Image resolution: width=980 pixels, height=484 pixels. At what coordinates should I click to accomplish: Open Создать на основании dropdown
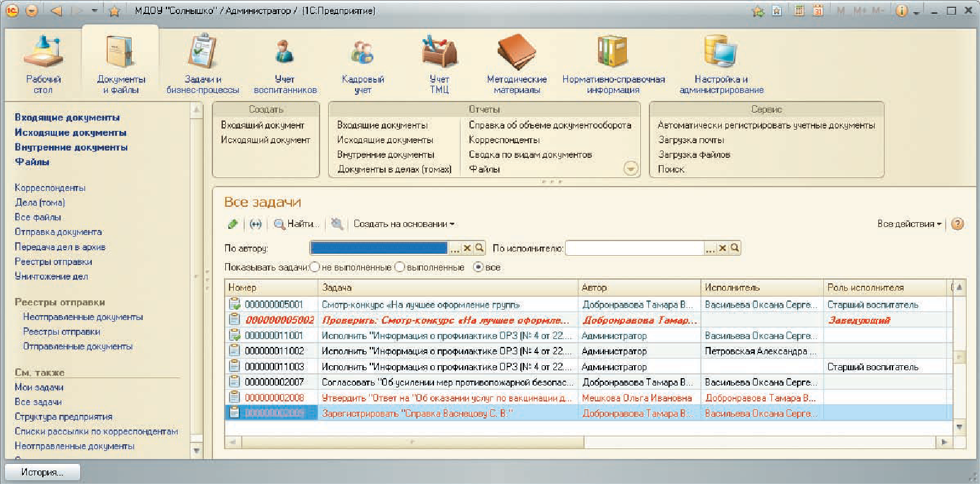pos(404,224)
